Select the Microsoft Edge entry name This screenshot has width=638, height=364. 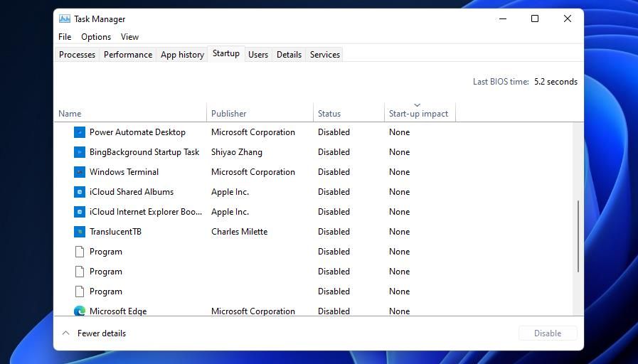(x=118, y=311)
